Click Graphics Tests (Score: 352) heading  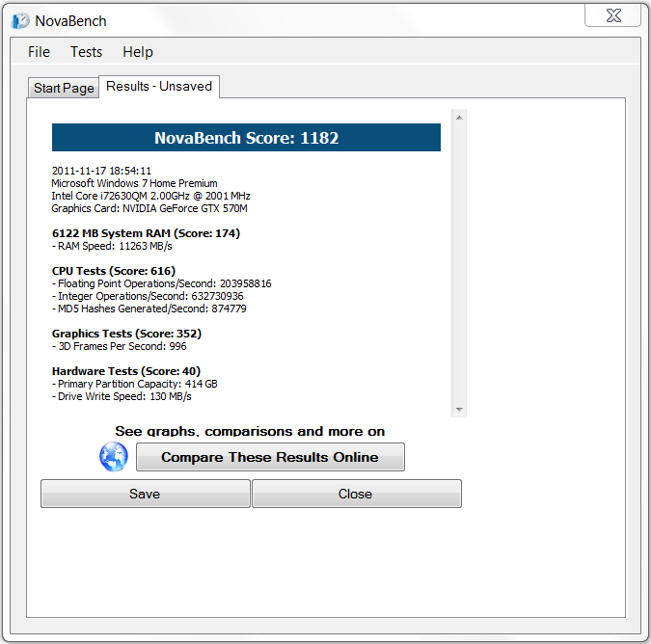point(126,334)
